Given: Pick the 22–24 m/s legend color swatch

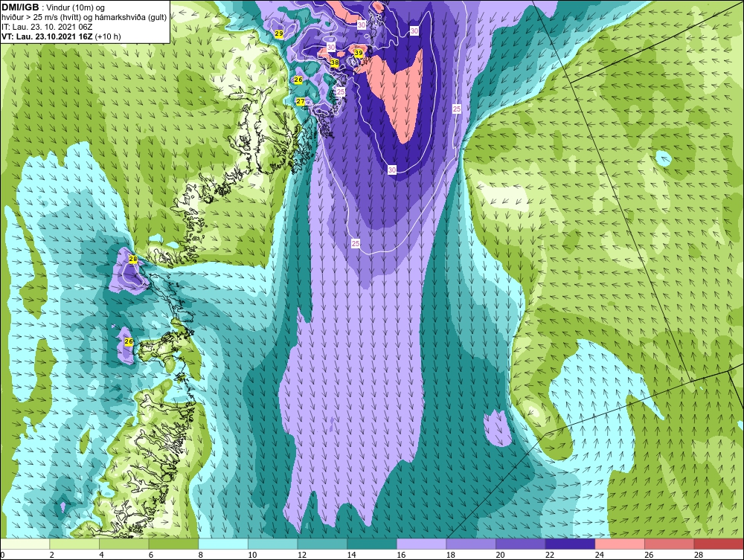Looking at the screenshot, I should (x=570, y=544).
